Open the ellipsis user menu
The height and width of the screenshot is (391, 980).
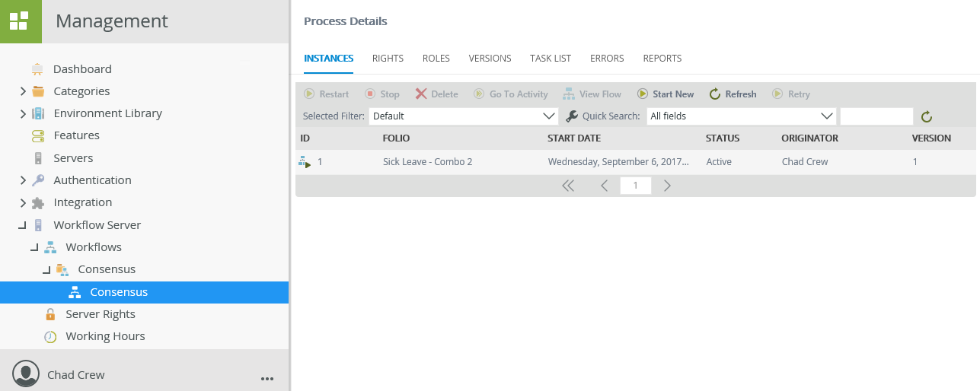[267, 377]
